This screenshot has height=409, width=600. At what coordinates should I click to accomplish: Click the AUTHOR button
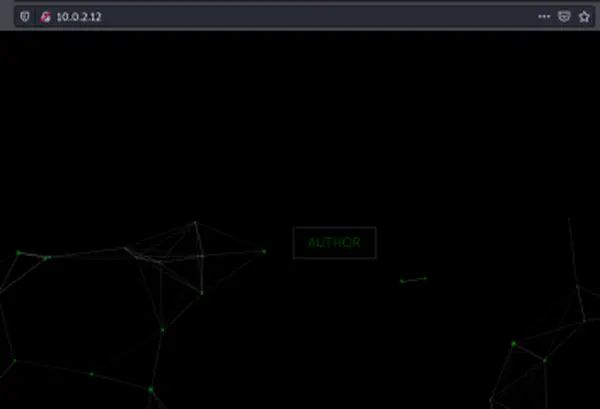pos(334,243)
